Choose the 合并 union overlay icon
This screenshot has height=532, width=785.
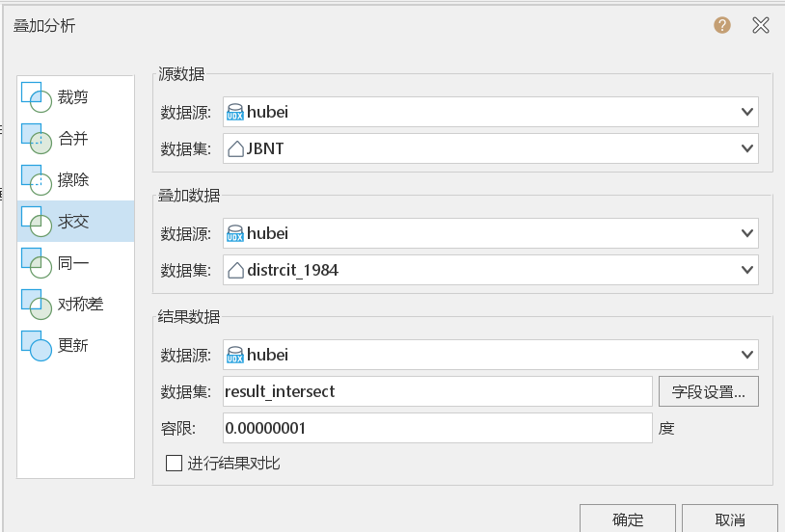[x=36, y=139]
